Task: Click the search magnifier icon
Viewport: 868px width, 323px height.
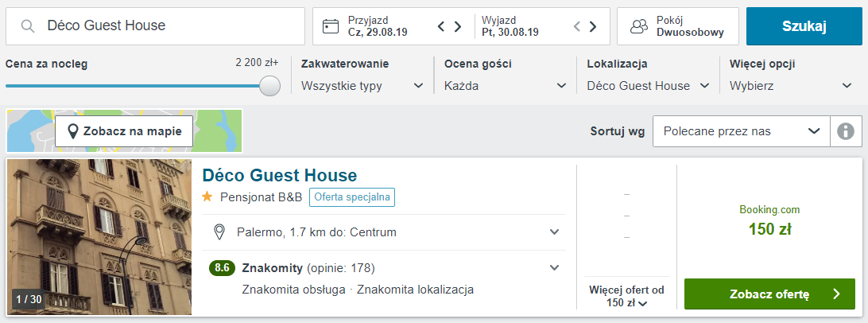Action: click(x=28, y=26)
